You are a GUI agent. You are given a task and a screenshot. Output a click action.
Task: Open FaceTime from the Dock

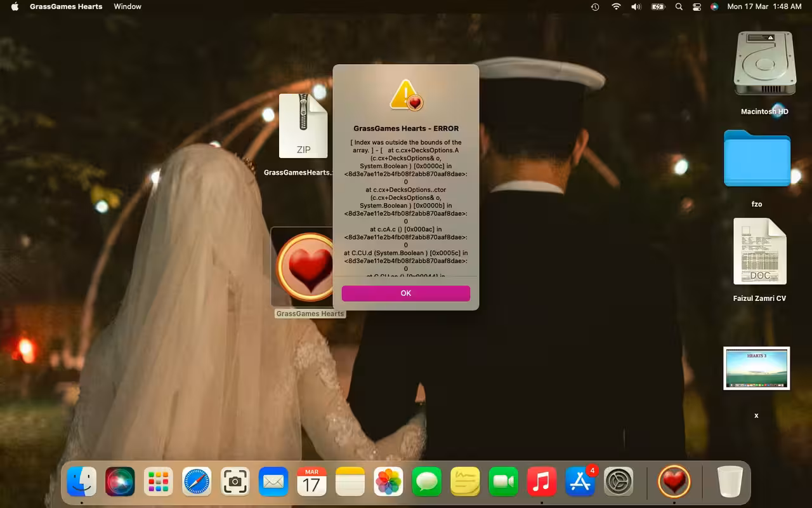(x=504, y=481)
